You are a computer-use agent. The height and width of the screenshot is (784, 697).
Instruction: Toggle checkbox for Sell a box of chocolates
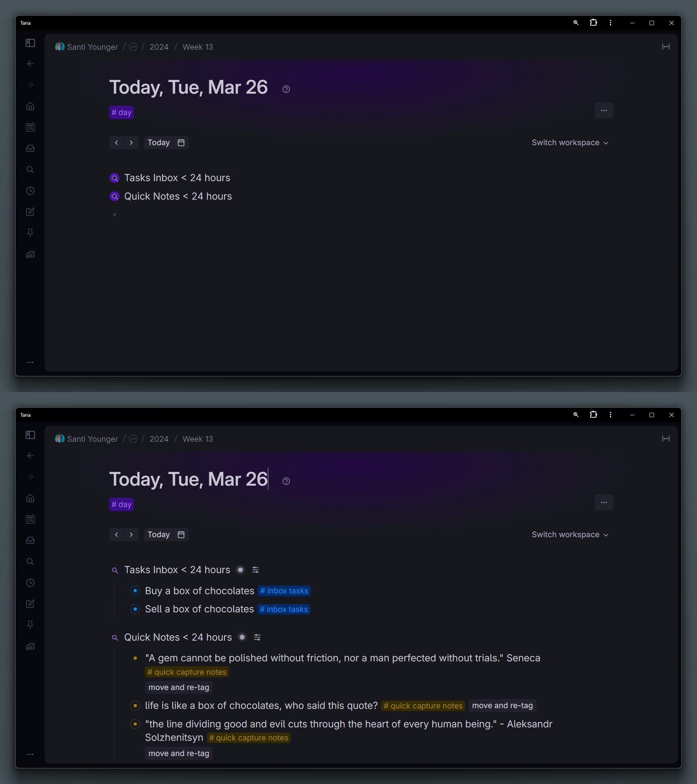click(x=135, y=609)
